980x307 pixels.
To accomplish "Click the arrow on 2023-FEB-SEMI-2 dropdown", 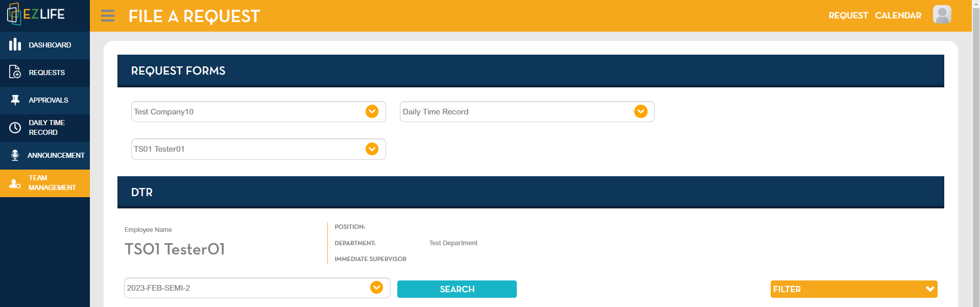I will tap(376, 288).
